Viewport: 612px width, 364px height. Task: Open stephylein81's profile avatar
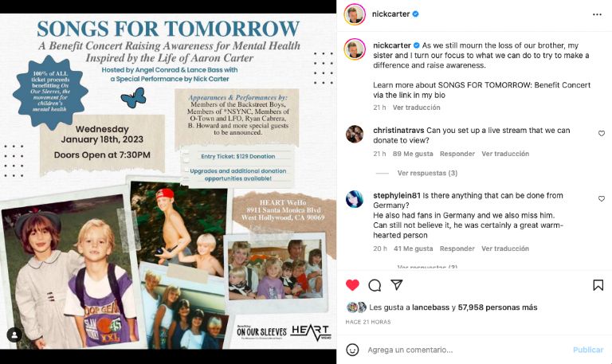click(355, 199)
